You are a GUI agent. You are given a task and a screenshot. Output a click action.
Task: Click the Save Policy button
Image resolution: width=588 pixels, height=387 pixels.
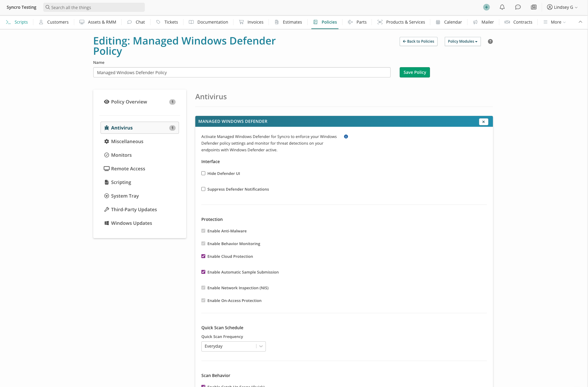click(x=415, y=72)
